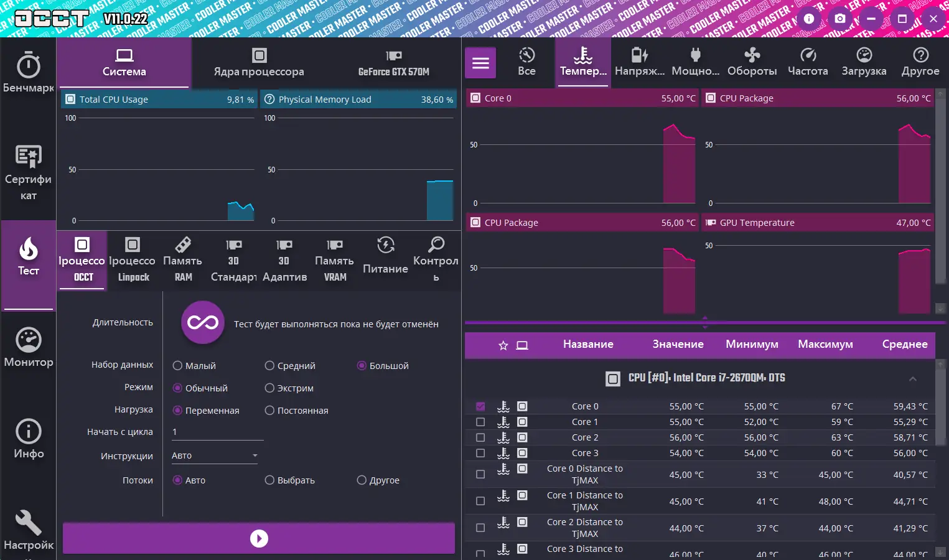Image resolution: width=949 pixels, height=560 pixels.
Task: Check the Core 1 sensor checkbox
Action: click(480, 422)
